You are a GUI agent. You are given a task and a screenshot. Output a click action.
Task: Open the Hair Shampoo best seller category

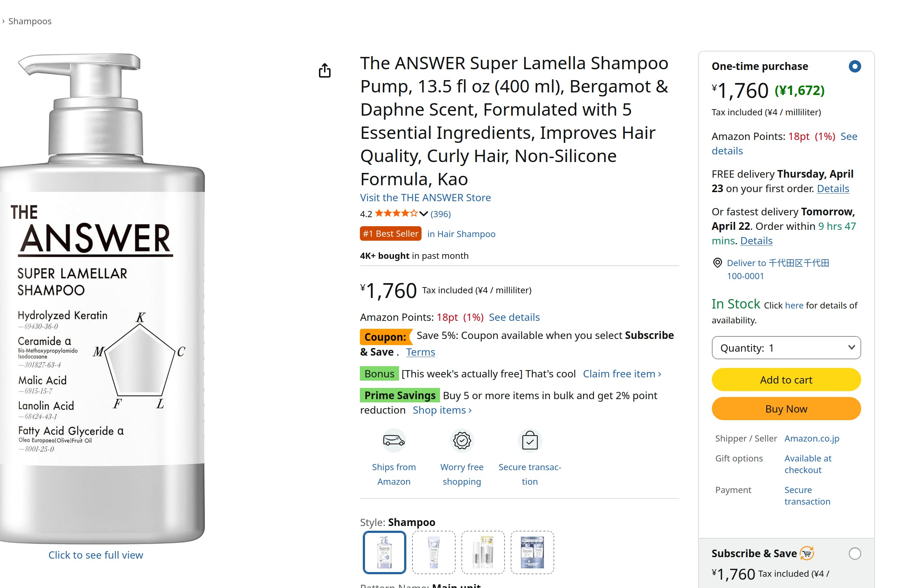pyautogui.click(x=461, y=234)
